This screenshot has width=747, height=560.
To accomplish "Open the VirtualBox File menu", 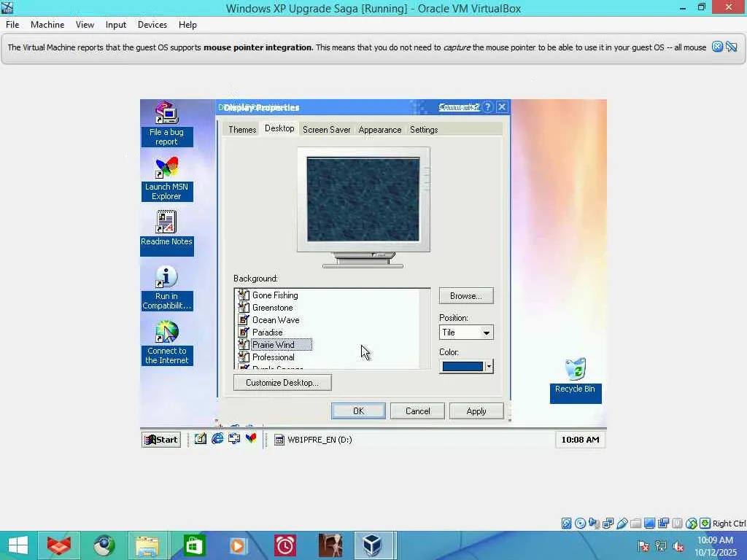I will point(12,25).
